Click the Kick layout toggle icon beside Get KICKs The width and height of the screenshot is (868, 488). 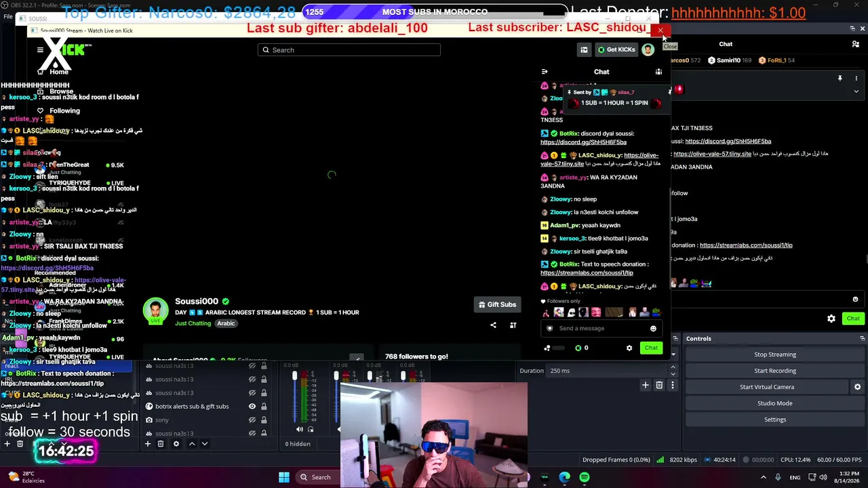584,49
